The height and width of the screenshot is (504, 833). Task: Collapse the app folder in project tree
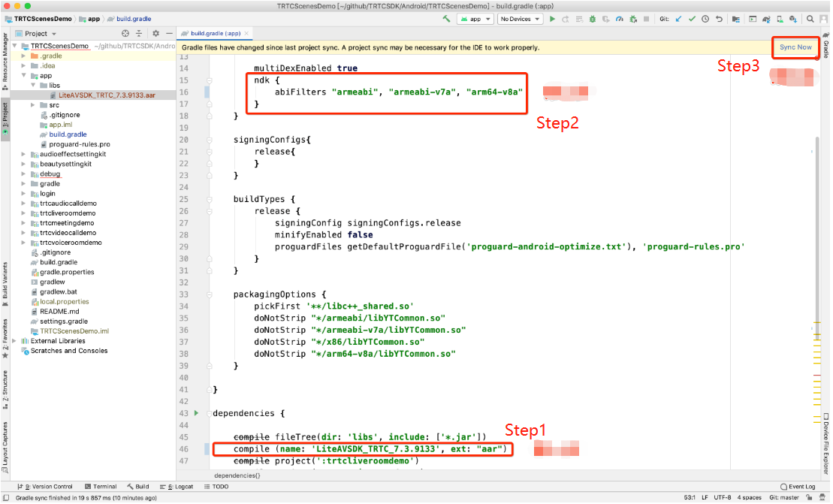[24, 76]
